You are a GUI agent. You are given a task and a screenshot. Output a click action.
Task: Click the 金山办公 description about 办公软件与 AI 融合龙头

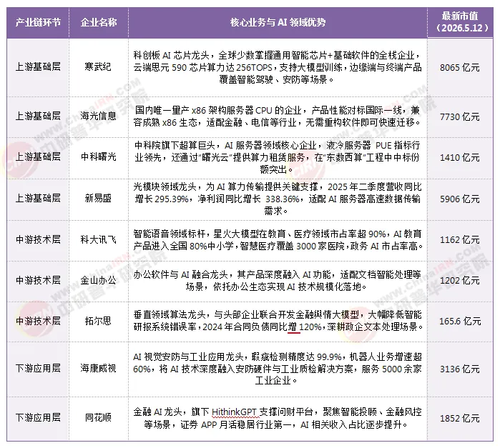click(x=278, y=281)
